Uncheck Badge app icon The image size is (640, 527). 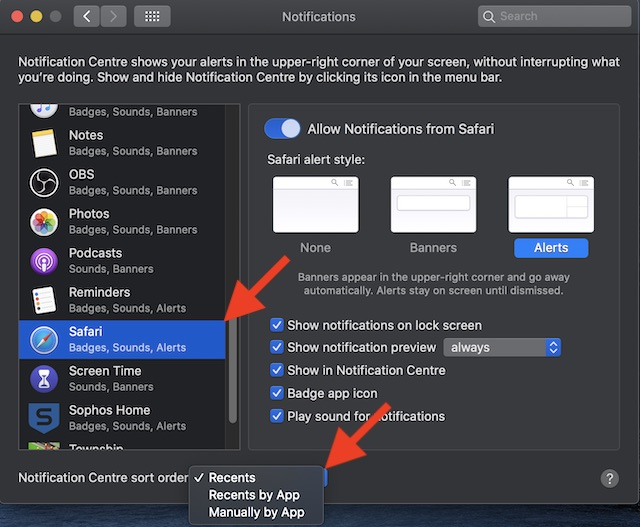pos(277,393)
